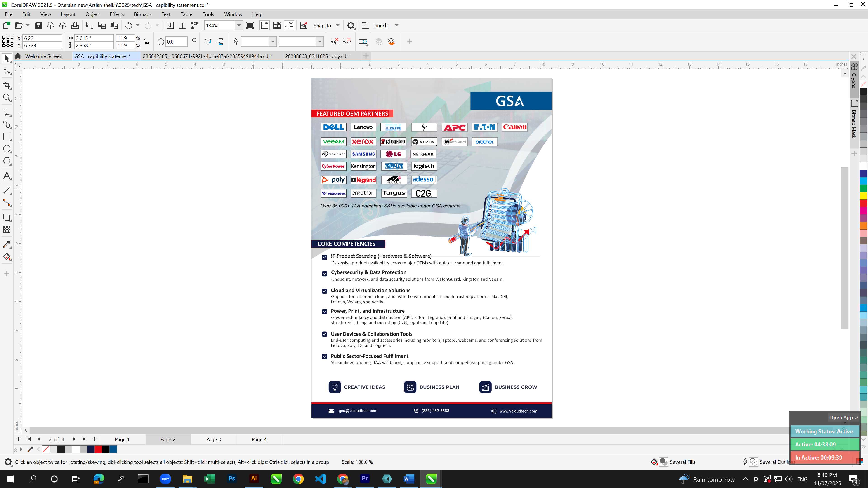Image resolution: width=868 pixels, height=488 pixels.
Task: Toggle the lock ratio padlock
Action: (x=147, y=41)
